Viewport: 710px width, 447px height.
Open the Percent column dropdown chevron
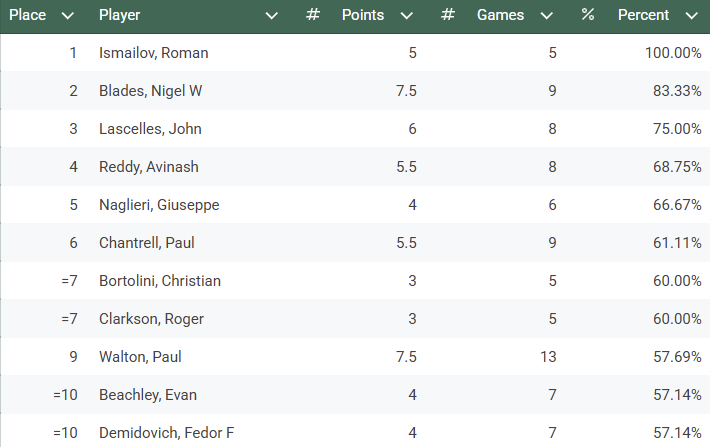pos(691,16)
